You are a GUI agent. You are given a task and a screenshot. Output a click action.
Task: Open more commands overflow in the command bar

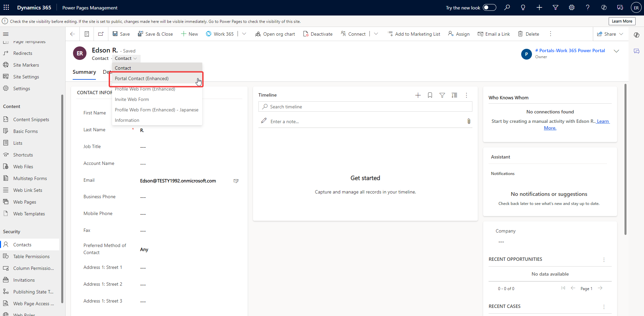[550, 34]
